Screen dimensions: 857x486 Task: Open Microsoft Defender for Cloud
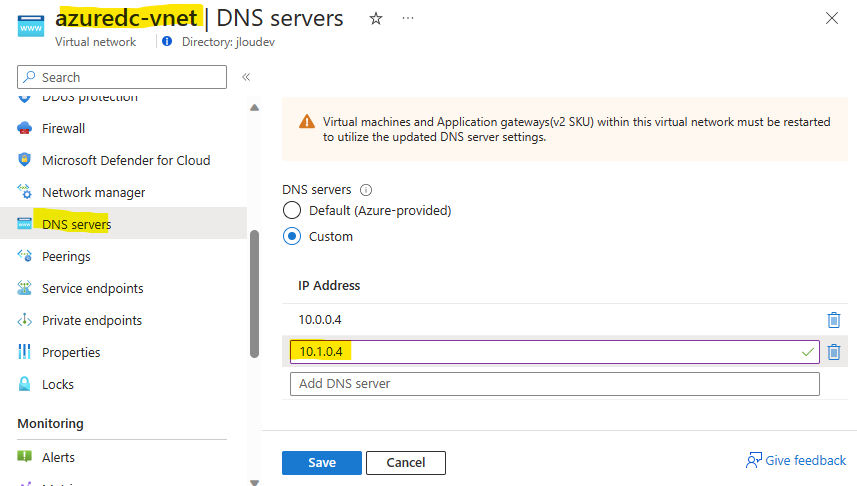124,160
